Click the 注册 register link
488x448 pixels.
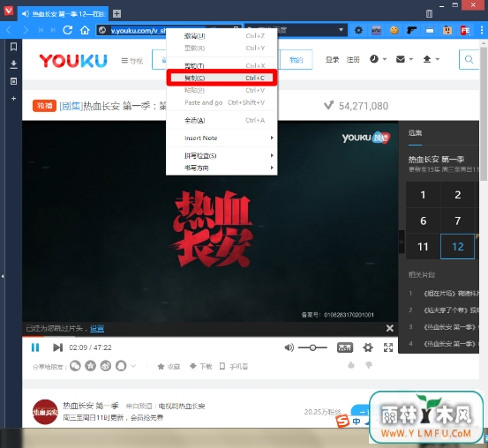tap(353, 59)
